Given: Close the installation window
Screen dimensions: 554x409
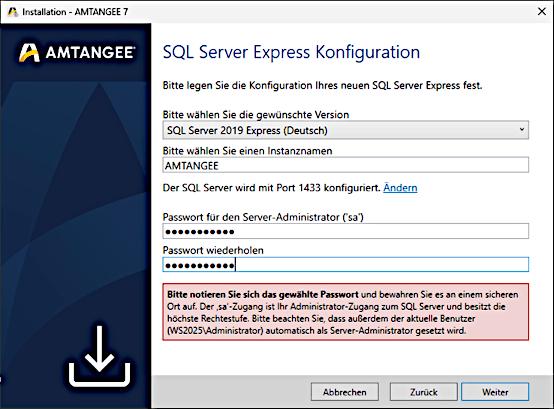Looking at the screenshot, I should click(542, 11).
